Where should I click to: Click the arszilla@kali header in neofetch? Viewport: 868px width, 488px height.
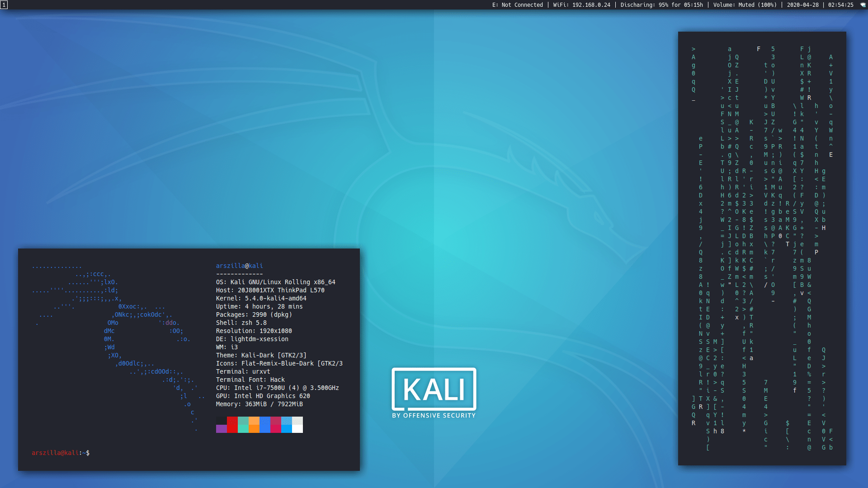tap(239, 266)
